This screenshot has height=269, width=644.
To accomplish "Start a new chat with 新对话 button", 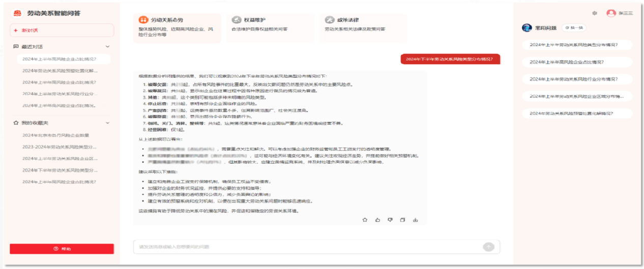I will coord(62,31).
